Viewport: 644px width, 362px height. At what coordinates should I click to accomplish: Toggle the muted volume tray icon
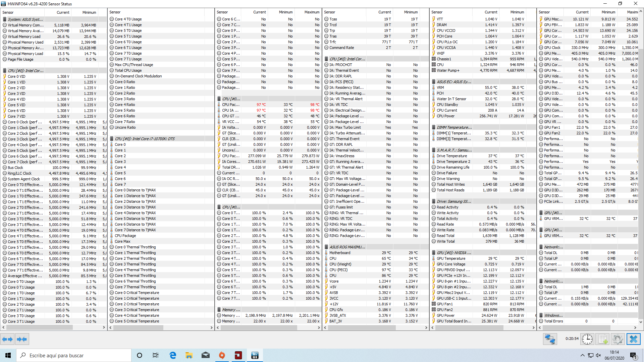(x=598, y=355)
